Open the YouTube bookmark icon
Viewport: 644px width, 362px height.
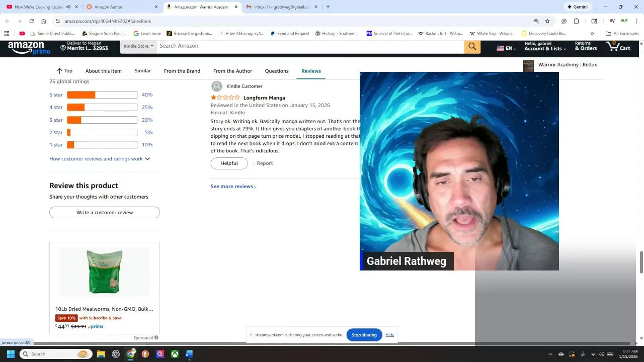click(22, 34)
